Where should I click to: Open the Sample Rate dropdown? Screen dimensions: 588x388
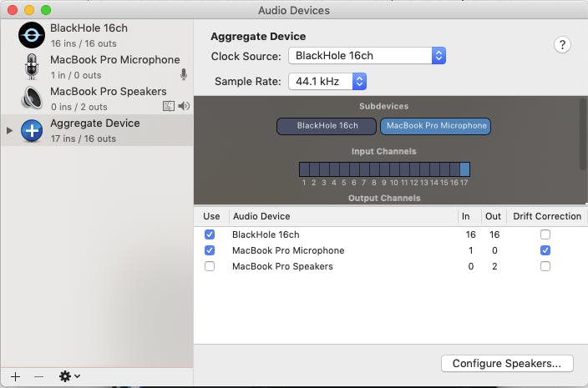(x=327, y=81)
